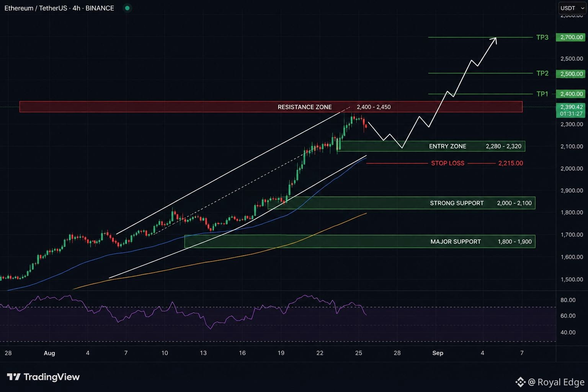Image resolution: width=588 pixels, height=392 pixels.
Task: Click 80.00 on the RSI scale
Action: 568,300
